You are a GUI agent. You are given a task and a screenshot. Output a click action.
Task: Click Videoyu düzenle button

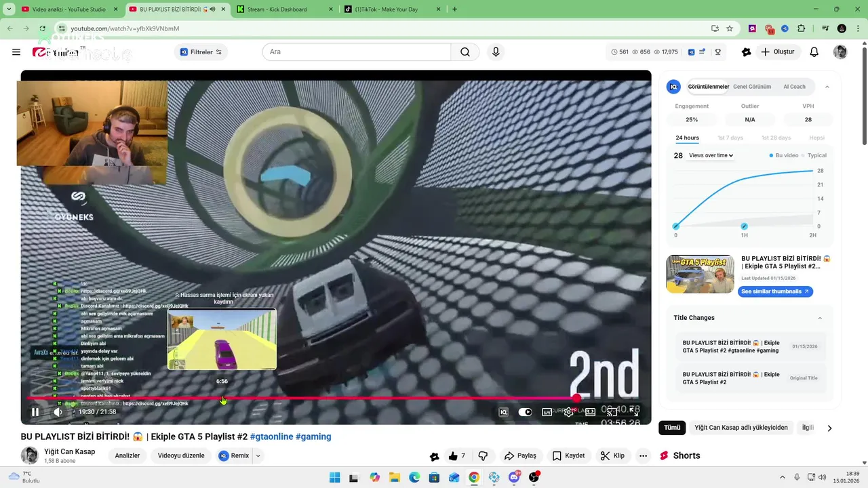(x=181, y=456)
